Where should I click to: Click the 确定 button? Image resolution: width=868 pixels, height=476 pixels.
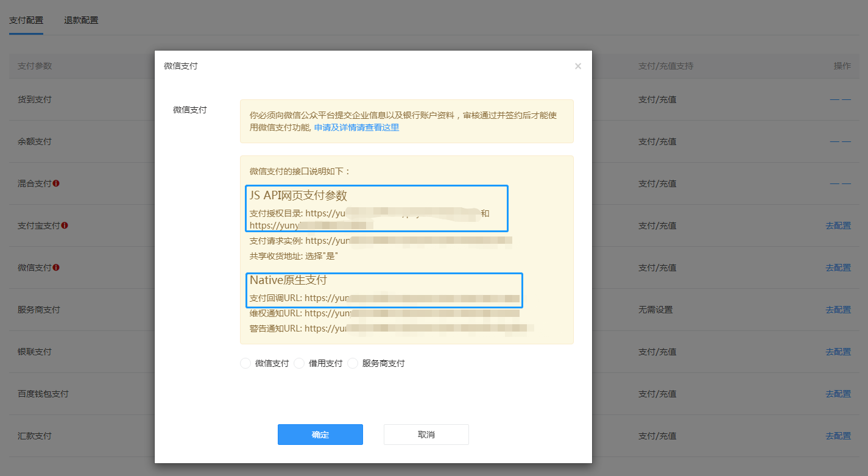320,435
